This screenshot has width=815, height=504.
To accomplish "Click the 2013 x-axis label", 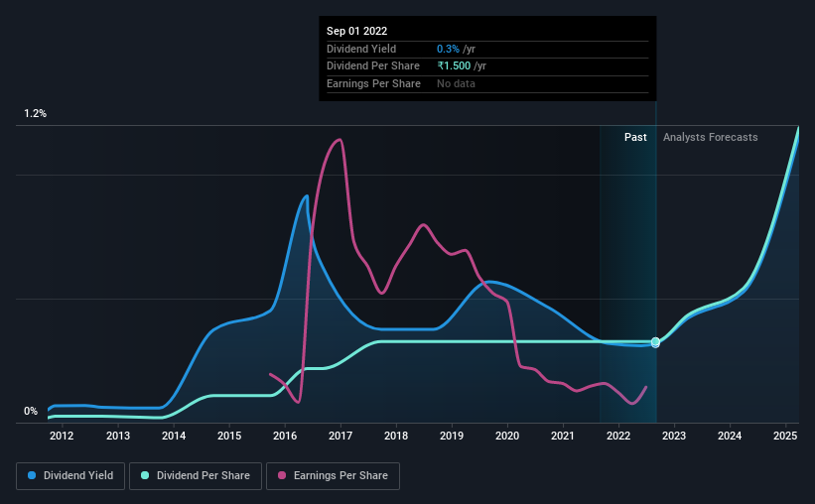I will (x=118, y=436).
